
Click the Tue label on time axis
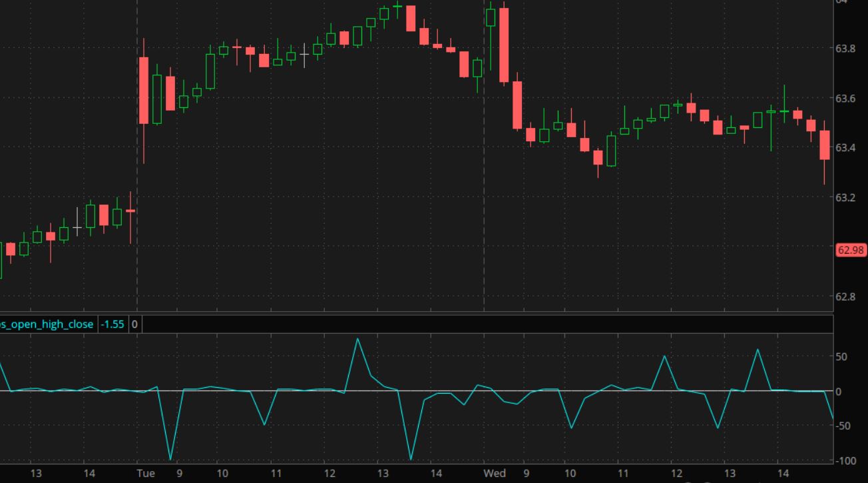click(146, 474)
